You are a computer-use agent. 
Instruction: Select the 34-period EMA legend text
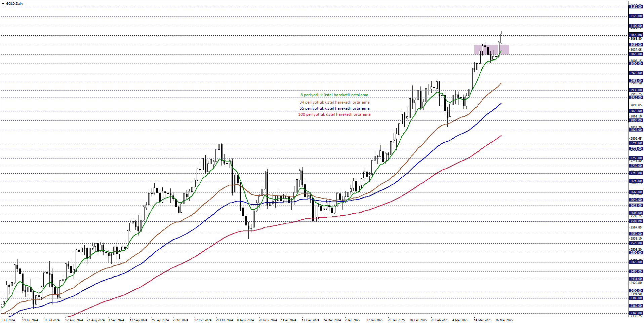(x=334, y=102)
